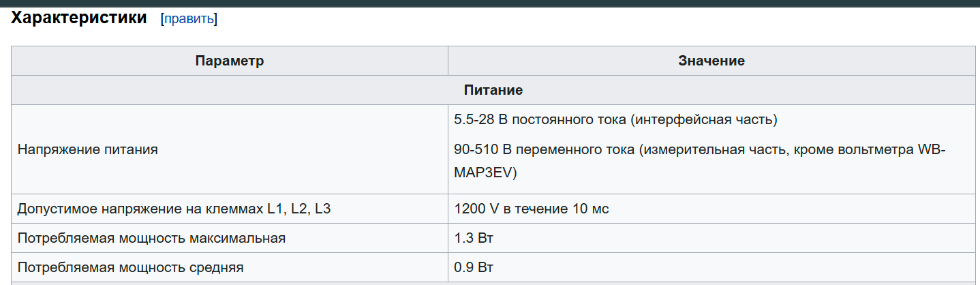Click the 1.3 Вт value

(x=474, y=238)
